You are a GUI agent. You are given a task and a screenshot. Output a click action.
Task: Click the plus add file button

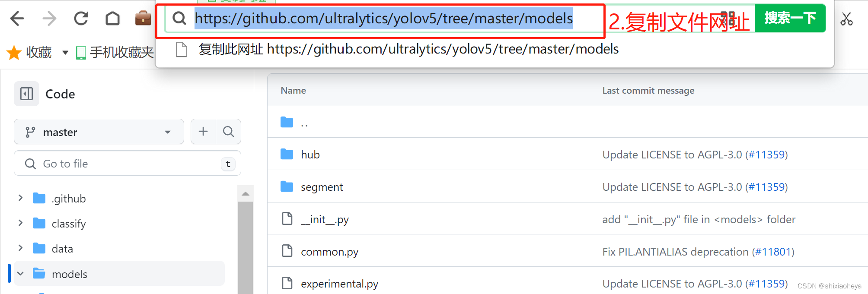pyautogui.click(x=203, y=131)
